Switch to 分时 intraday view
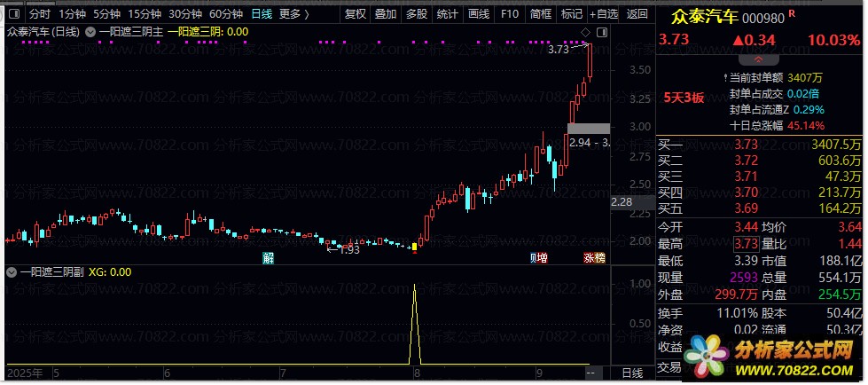868x385 pixels. click(x=39, y=14)
